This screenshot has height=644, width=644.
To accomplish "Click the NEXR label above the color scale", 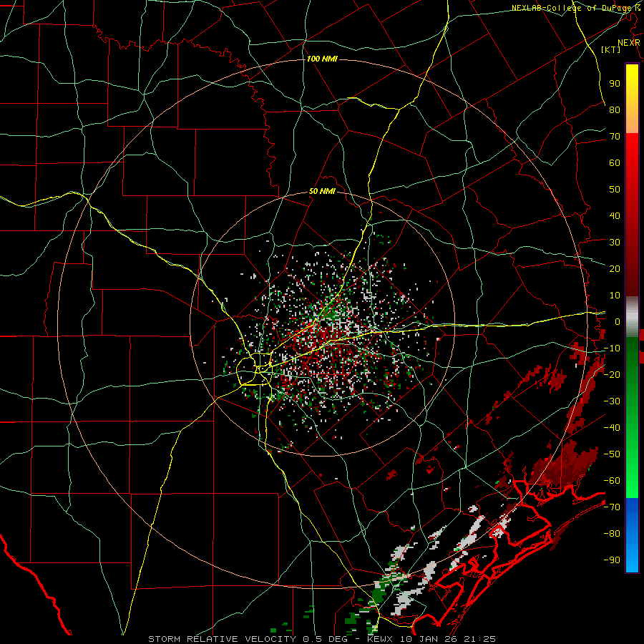I will (629, 43).
